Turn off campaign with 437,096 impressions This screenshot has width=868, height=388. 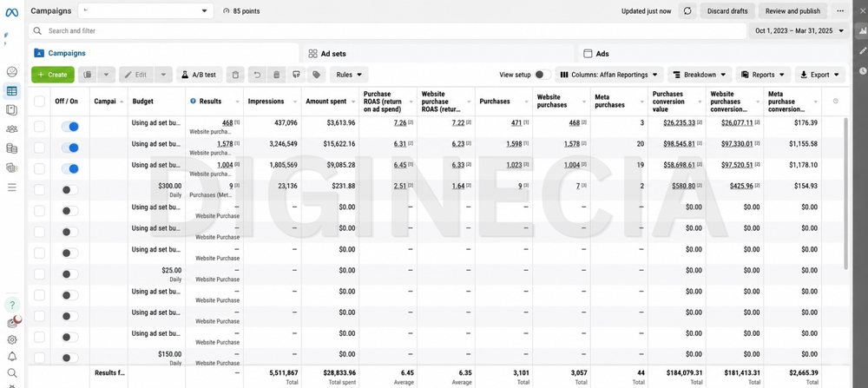click(x=69, y=127)
